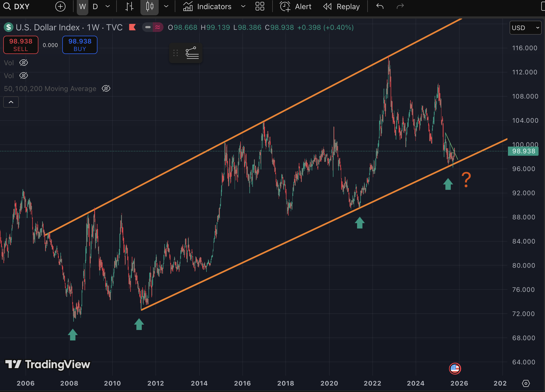Start bar Replay mode

(x=341, y=6)
